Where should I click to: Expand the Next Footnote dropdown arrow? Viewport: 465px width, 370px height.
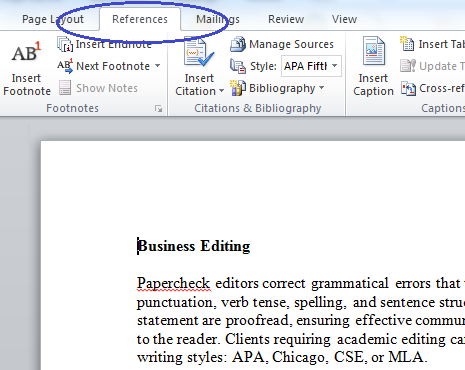(x=157, y=66)
